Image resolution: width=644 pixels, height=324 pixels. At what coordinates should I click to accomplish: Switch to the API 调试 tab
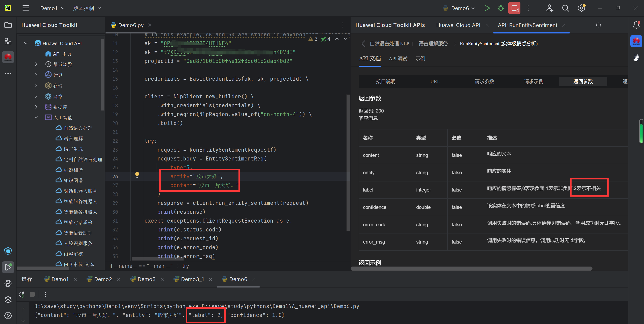click(398, 59)
